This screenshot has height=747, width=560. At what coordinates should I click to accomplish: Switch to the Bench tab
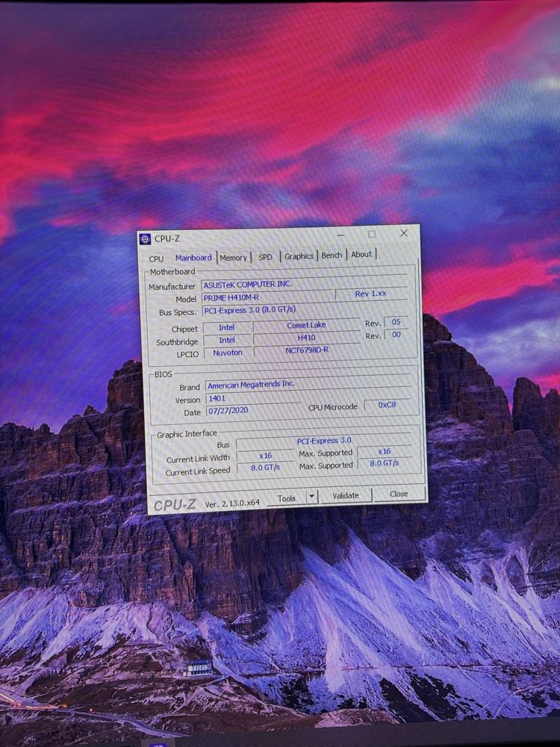click(332, 255)
